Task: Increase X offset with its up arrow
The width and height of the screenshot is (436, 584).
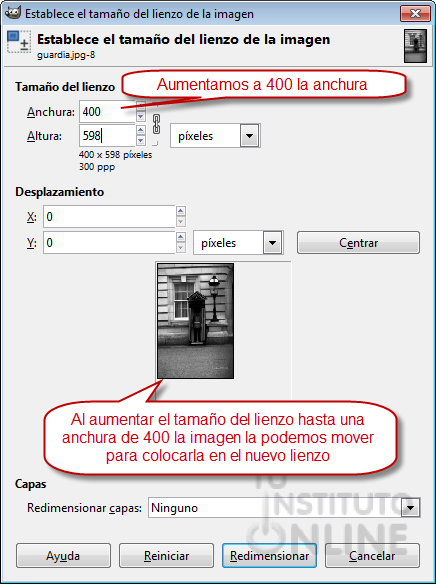Action: click(x=181, y=211)
